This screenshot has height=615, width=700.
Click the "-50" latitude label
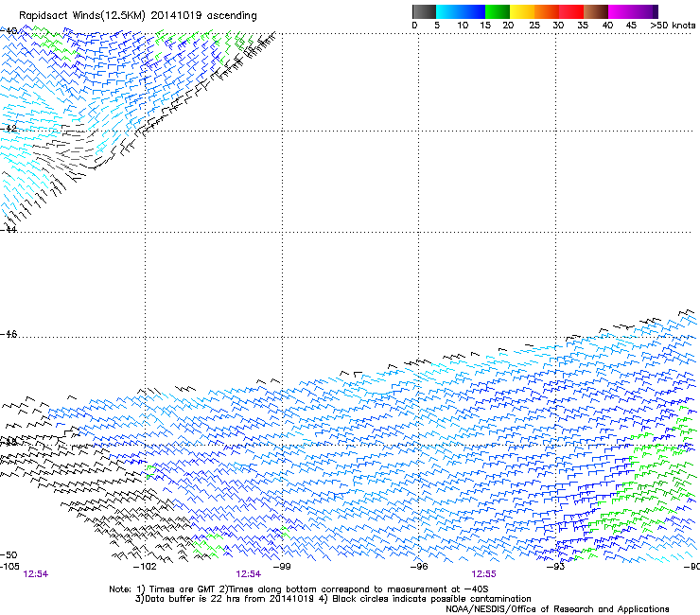pyautogui.click(x=9, y=555)
